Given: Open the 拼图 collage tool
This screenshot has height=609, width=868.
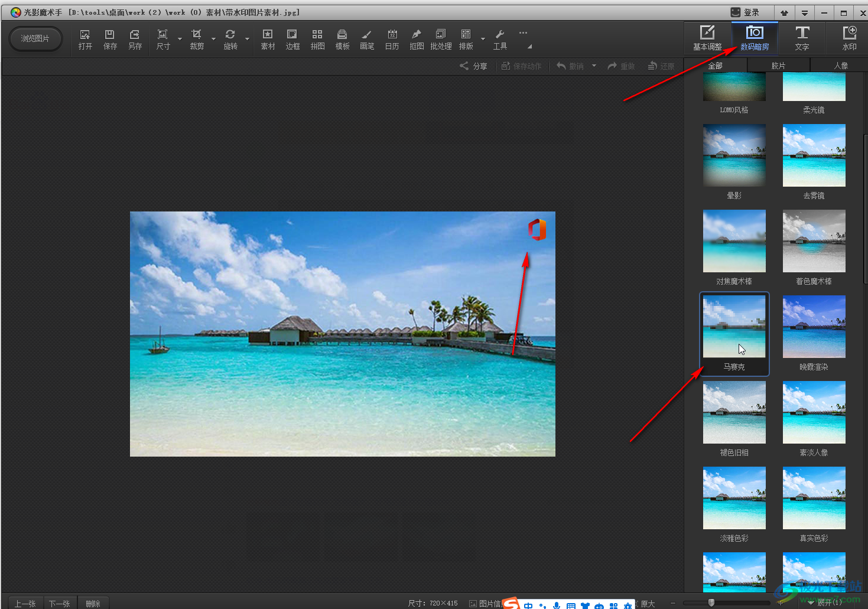Looking at the screenshot, I should [x=317, y=39].
